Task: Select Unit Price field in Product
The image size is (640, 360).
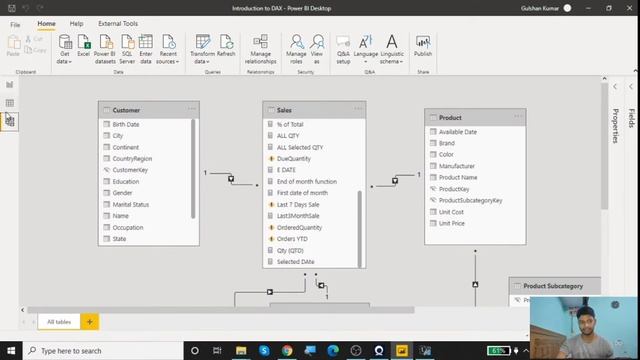Action: pos(451,223)
